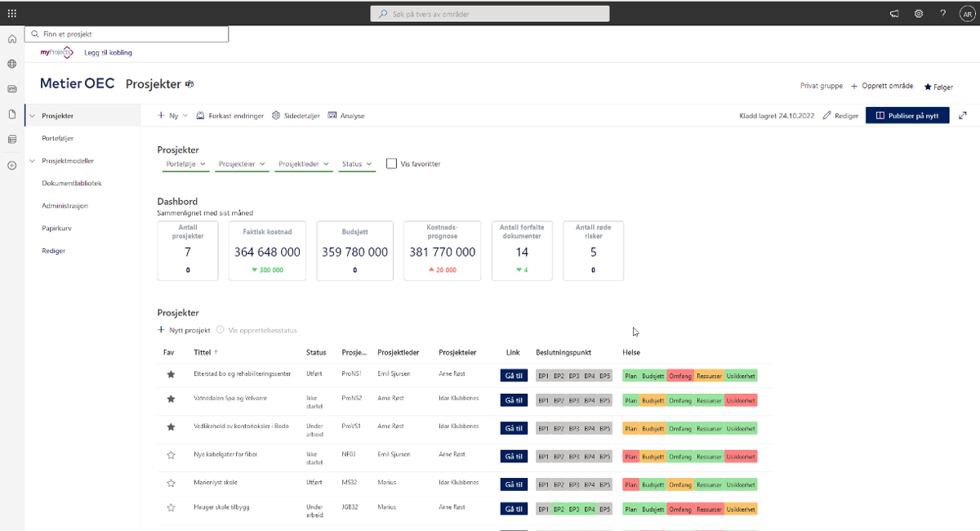Select the globe icon in the left rail
The height and width of the screenshot is (531, 980).
coord(11,63)
